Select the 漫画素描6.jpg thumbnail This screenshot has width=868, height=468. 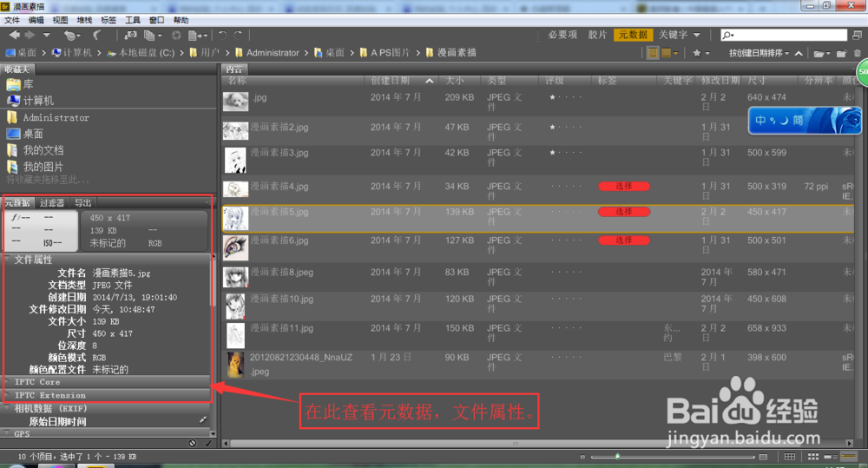(x=235, y=247)
